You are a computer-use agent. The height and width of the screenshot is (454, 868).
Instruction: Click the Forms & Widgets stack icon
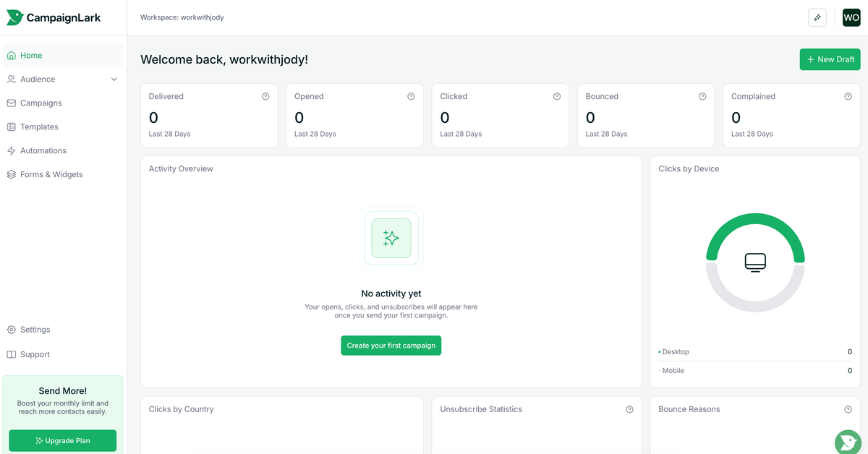point(11,174)
